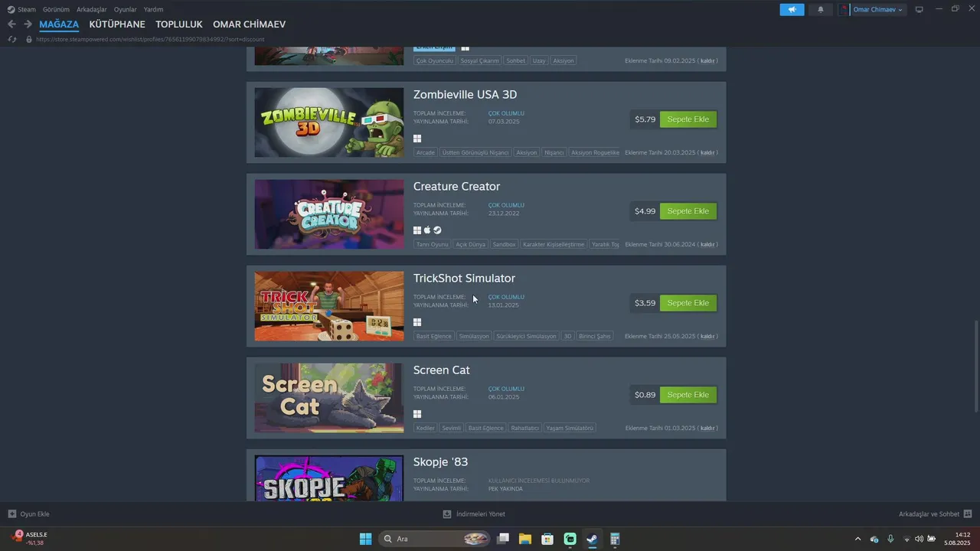Viewport: 980px width, 551px height.
Task: Add Screen Cat to cart
Action: [x=688, y=395]
